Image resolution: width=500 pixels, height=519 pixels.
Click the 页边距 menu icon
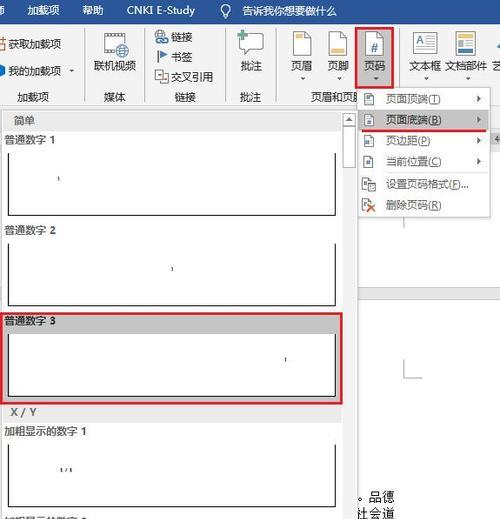(x=369, y=141)
